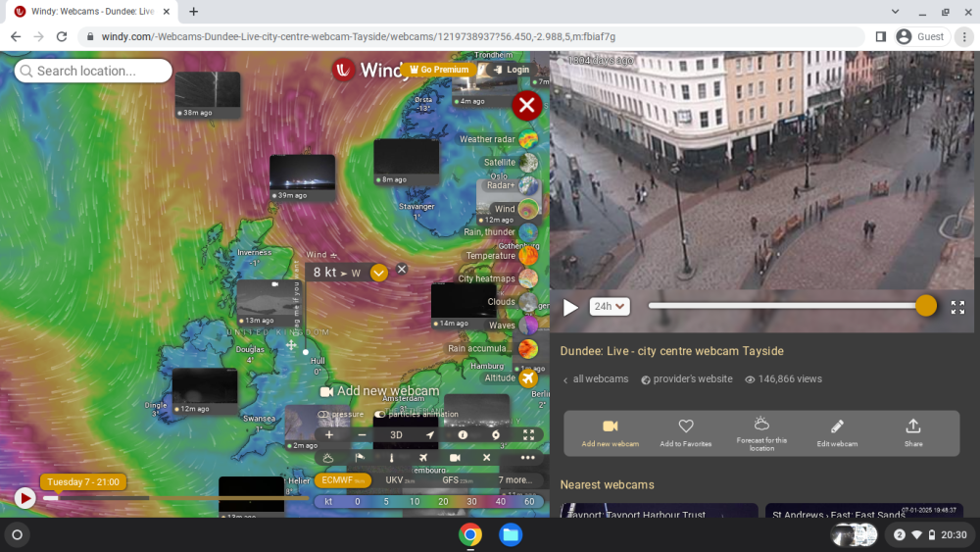Screen dimensions: 980x552
Task: Select the City heatmaps layer icon
Action: click(x=528, y=278)
